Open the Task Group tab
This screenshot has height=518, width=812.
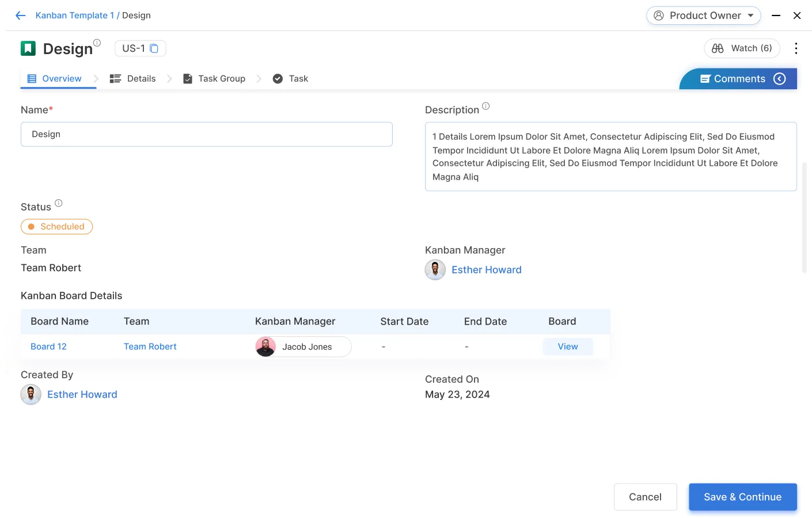point(221,78)
